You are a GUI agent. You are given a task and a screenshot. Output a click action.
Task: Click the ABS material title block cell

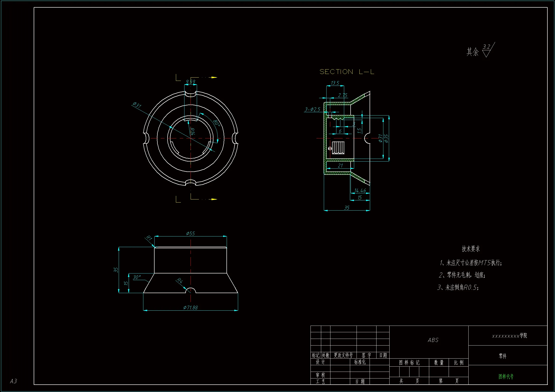[x=433, y=340]
